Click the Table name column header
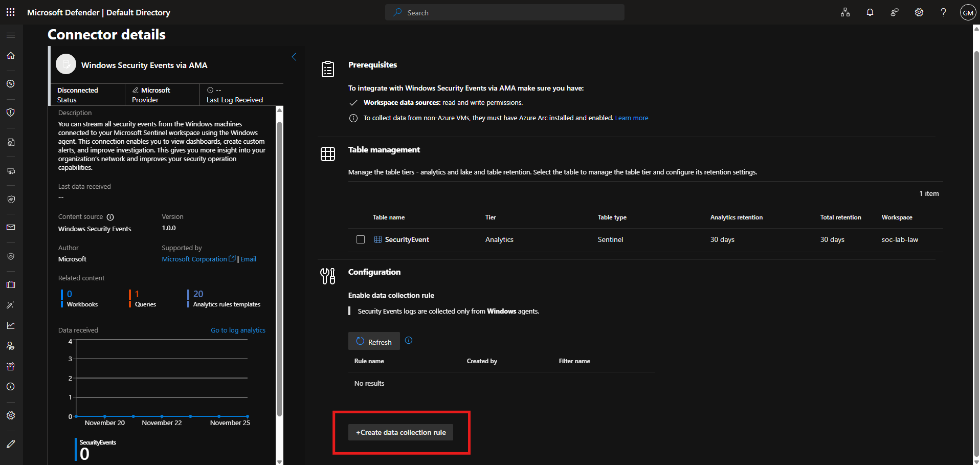Screen dimensions: 980x465 [x=389, y=217]
